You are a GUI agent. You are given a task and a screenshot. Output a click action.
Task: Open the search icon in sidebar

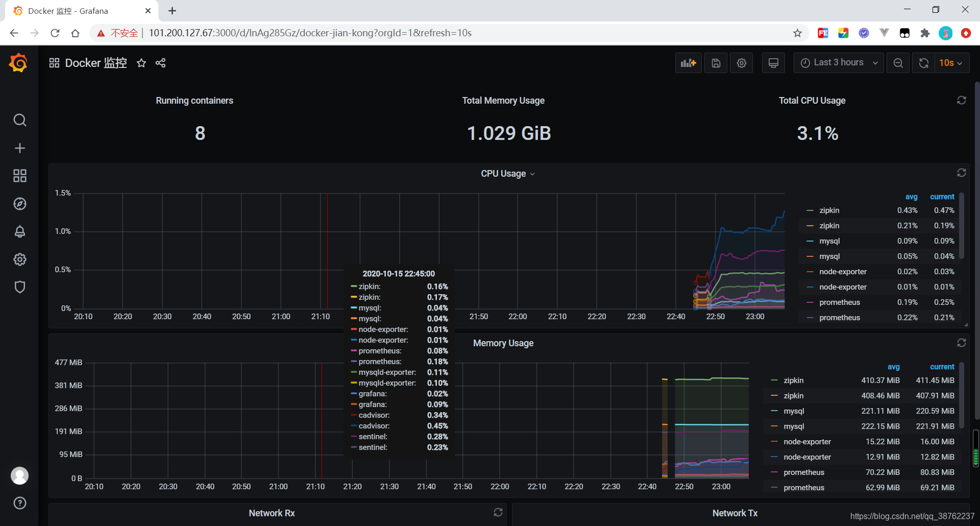19,120
